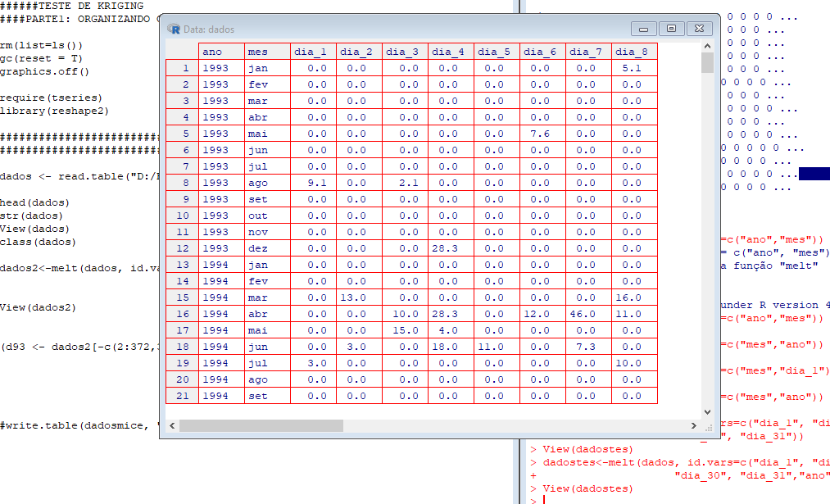Viewport: 830px width, 504px height.
Task: Click the 7.3 value in row 18
Action: pyautogui.click(x=588, y=347)
